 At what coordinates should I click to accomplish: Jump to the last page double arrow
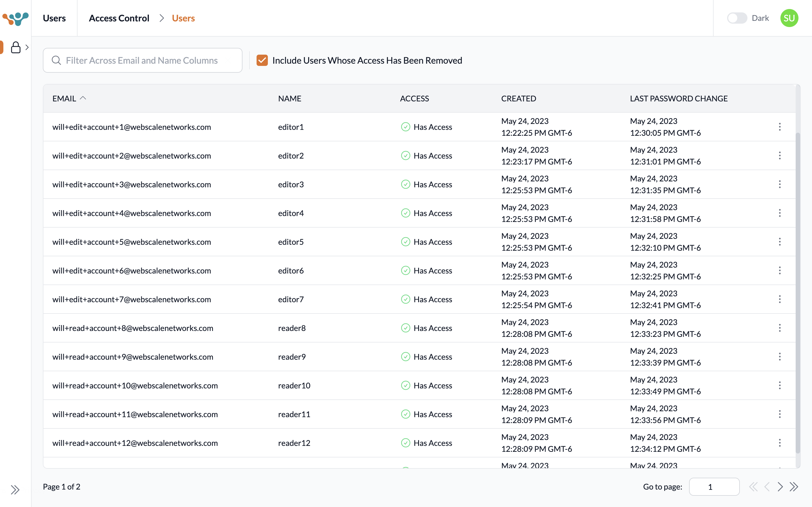point(794,486)
